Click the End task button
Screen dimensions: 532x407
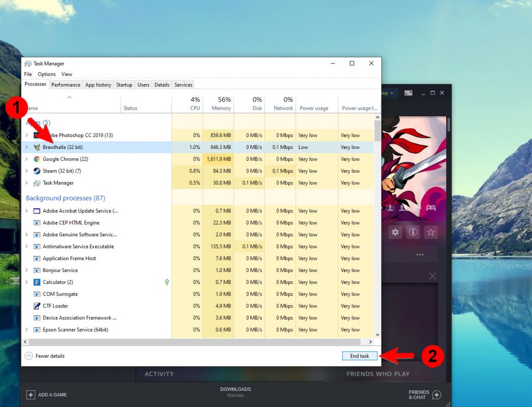(x=360, y=356)
